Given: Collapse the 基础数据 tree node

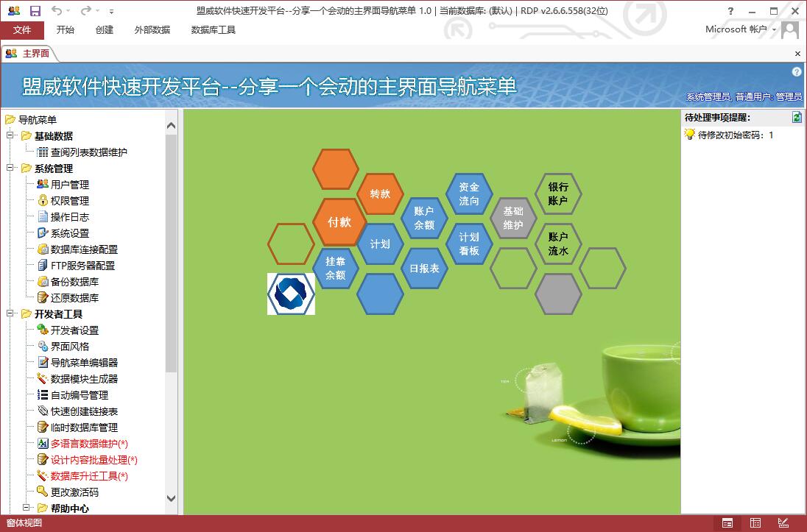Looking at the screenshot, I should 10,136.
